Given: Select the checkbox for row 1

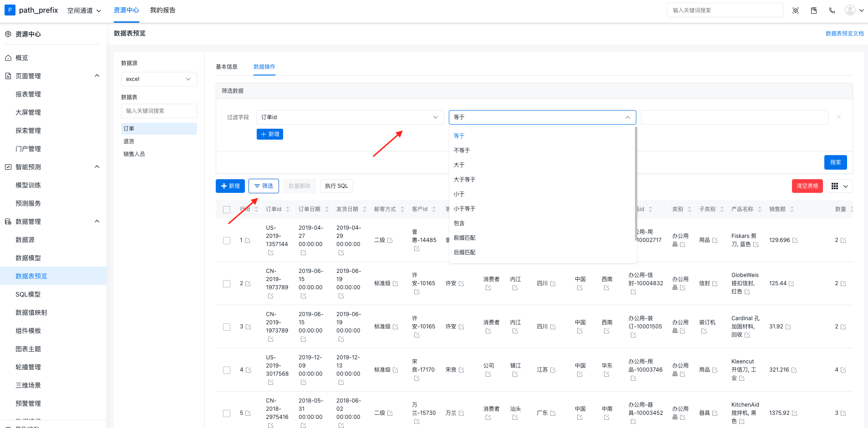Looking at the screenshot, I should [x=227, y=241].
